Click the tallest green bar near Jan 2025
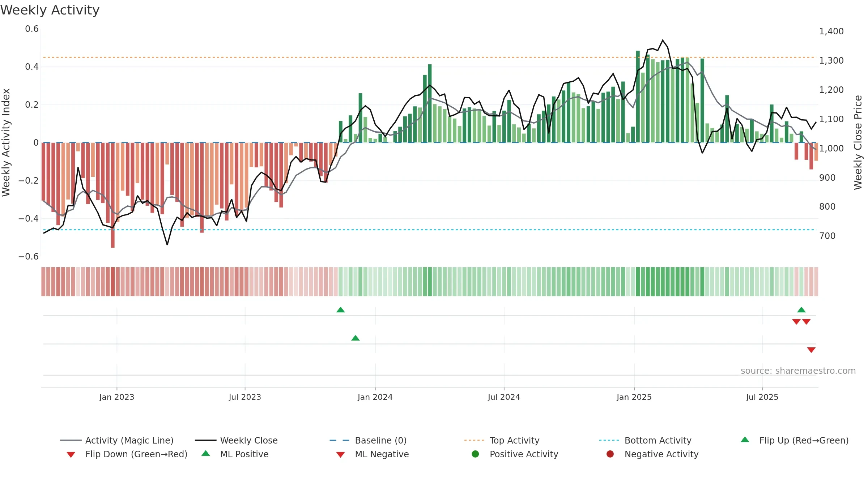 pos(638,97)
